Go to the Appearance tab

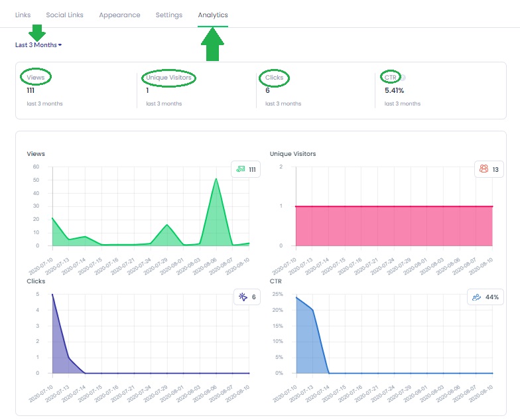pos(119,15)
